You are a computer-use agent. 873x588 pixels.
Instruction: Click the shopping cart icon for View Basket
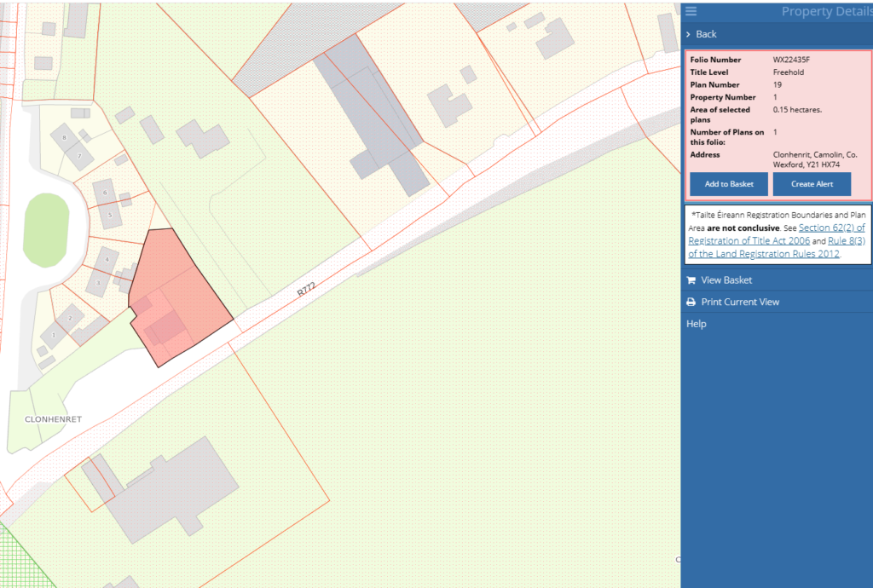coord(691,280)
